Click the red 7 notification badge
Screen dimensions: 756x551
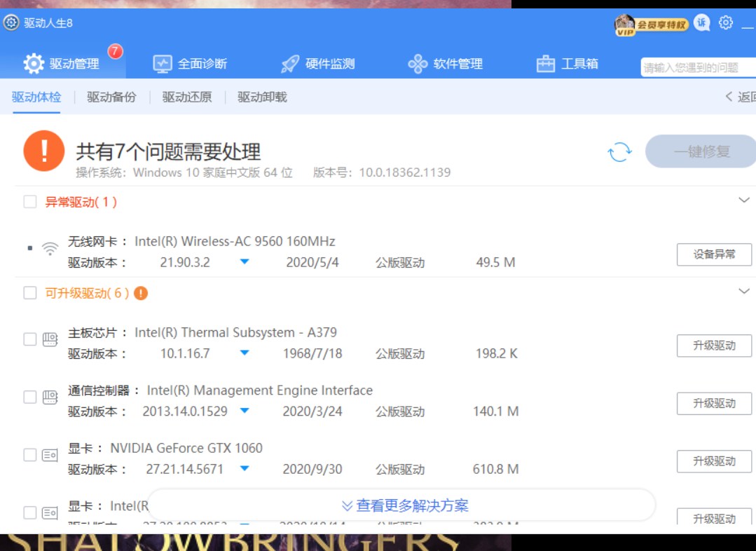[x=115, y=50]
